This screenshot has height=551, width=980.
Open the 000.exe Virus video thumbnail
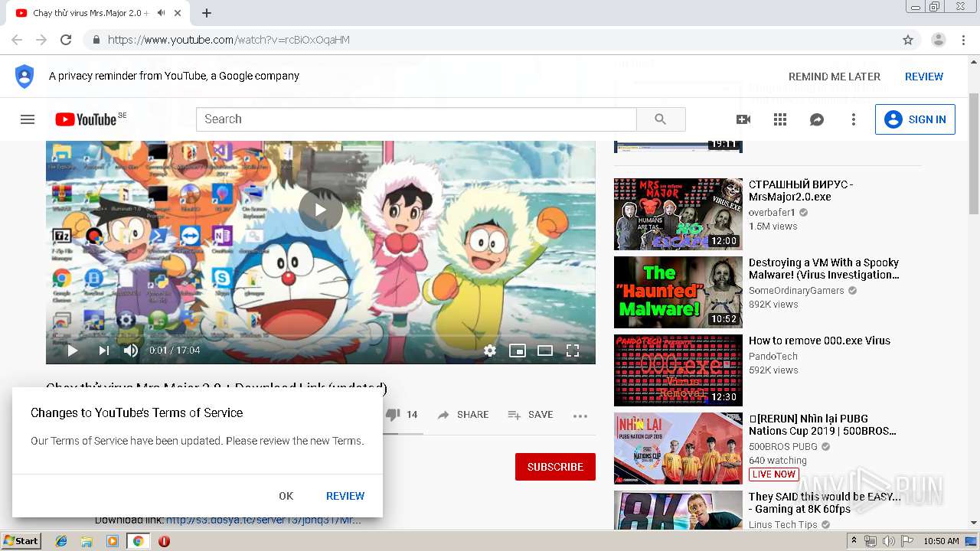(x=678, y=370)
